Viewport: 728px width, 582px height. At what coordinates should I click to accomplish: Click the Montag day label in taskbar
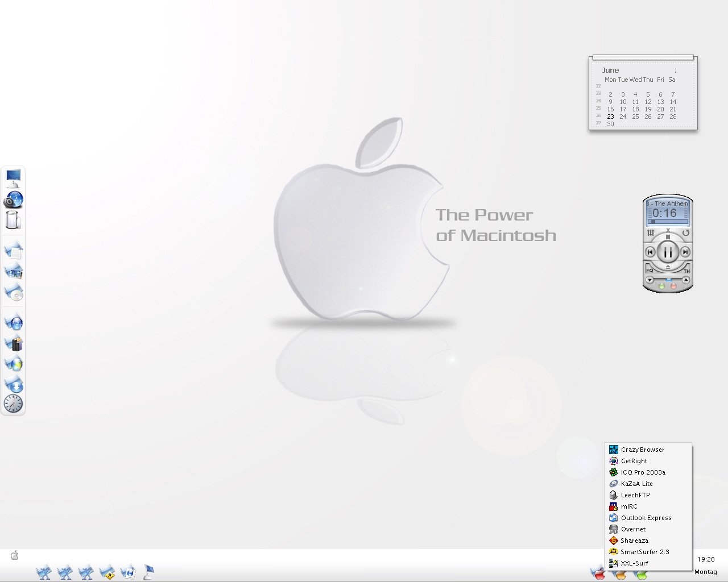706,572
